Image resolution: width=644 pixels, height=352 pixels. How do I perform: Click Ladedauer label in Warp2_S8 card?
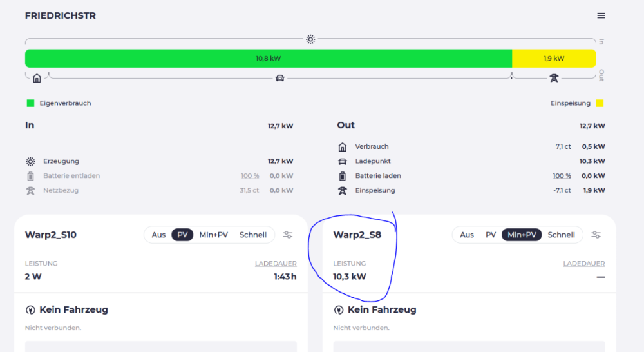coord(583,264)
